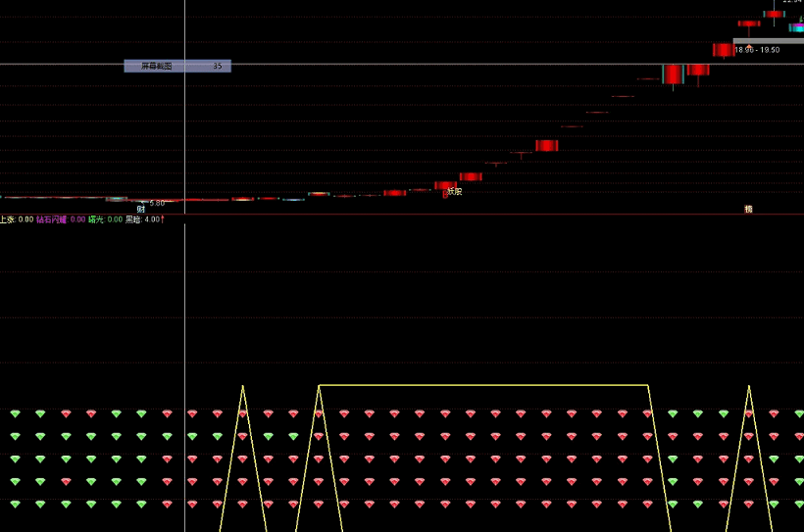Click the 妖股 label on the chart
The height and width of the screenshot is (532, 804).
point(455,191)
